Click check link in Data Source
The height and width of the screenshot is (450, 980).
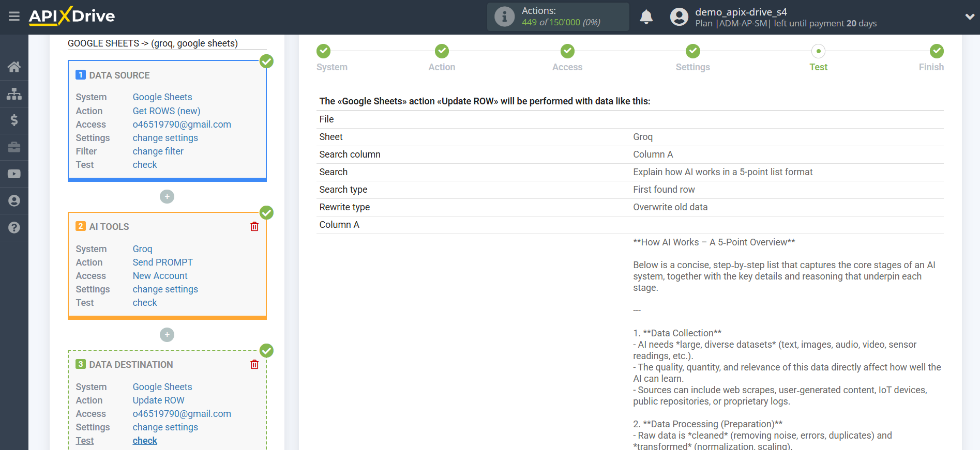point(145,165)
